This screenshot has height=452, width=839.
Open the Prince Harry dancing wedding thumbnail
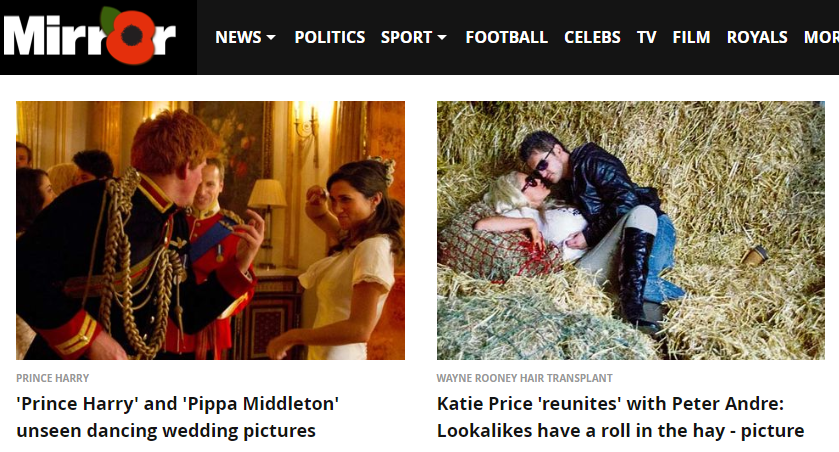(210, 230)
